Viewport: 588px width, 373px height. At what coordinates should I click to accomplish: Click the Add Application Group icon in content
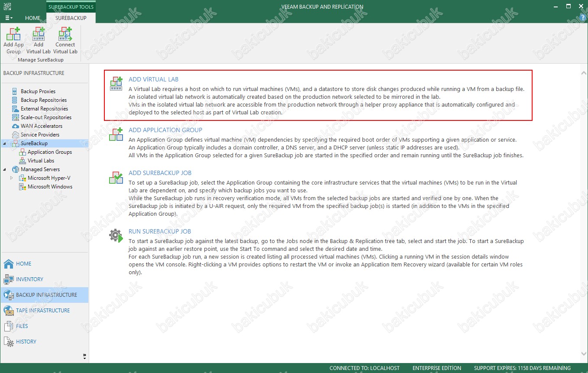(116, 134)
